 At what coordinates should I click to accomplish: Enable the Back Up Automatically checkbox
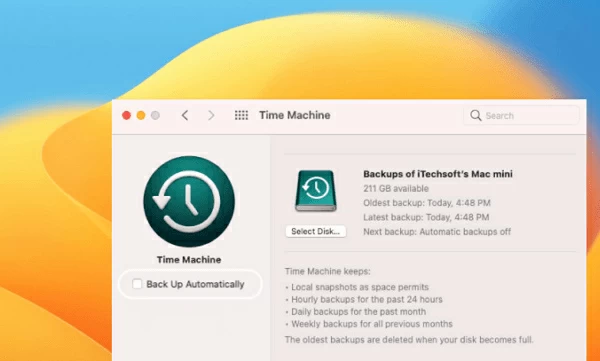click(x=137, y=284)
